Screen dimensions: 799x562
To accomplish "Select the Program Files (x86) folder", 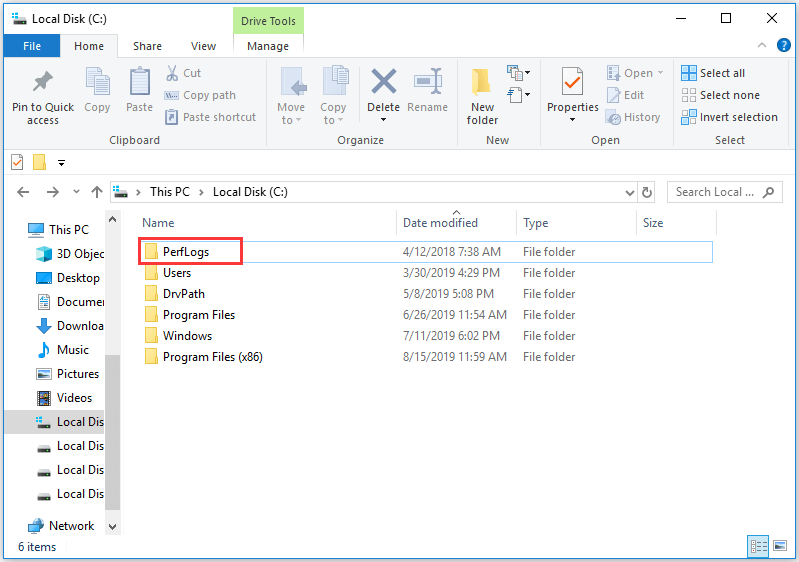I will (212, 357).
